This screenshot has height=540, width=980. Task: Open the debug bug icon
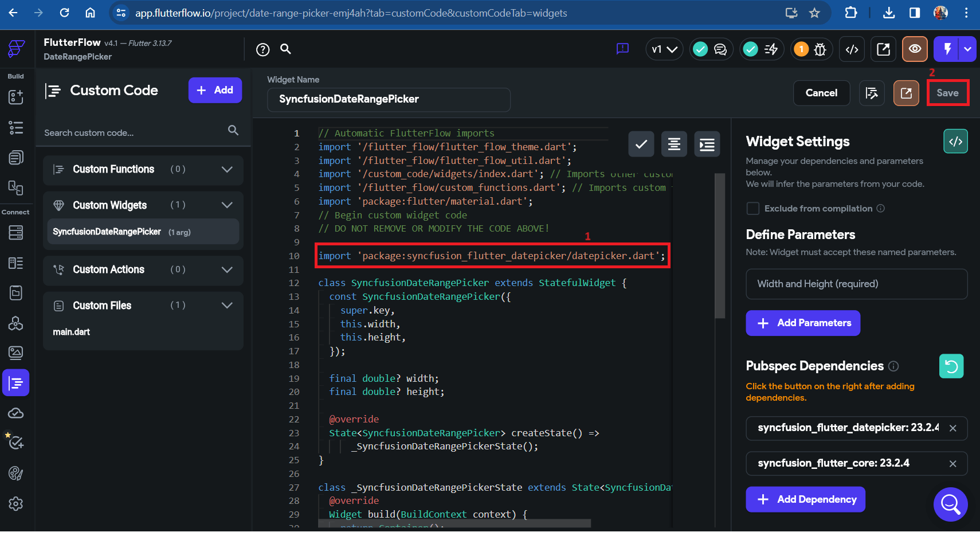[820, 49]
